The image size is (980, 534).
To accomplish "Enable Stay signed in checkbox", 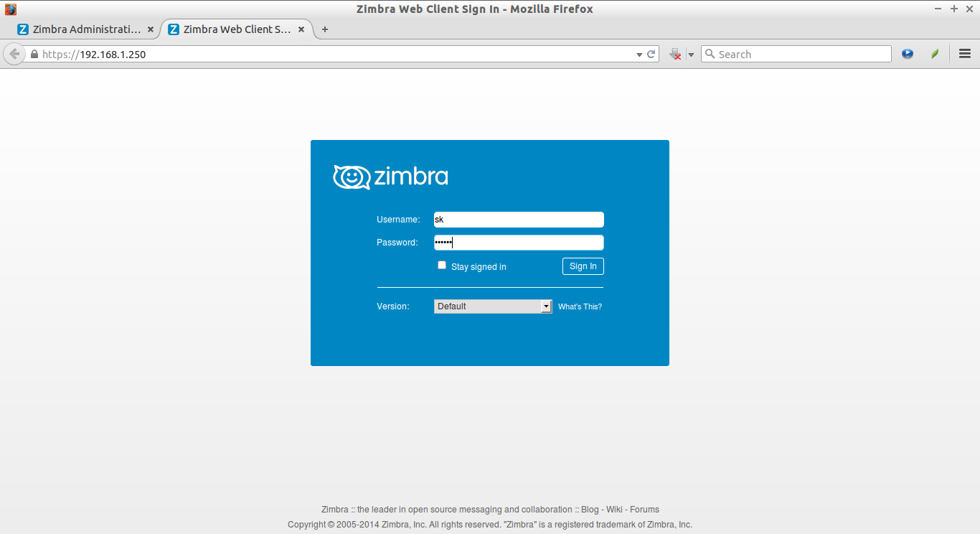I will [442, 265].
